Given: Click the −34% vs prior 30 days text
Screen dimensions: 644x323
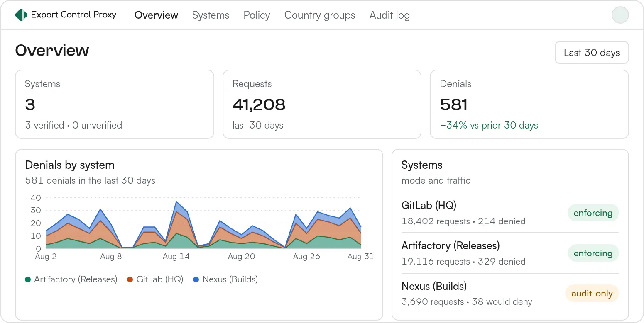Looking at the screenshot, I should coord(489,125).
